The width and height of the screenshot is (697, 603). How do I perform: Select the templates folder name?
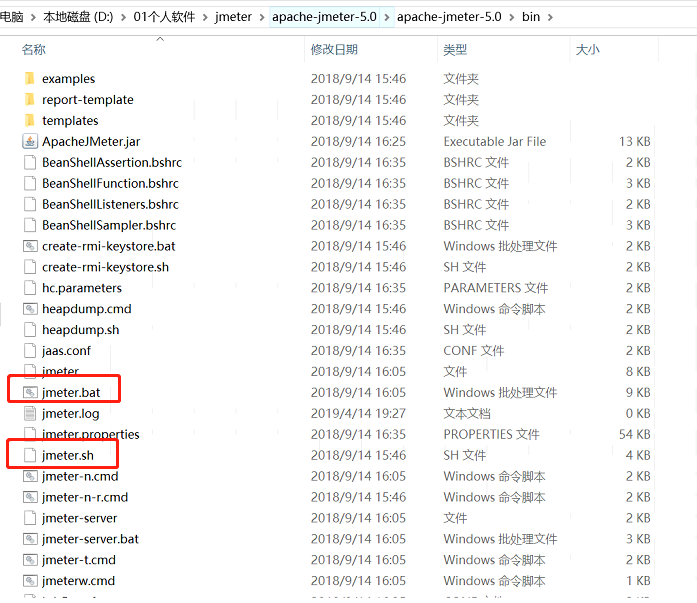click(x=70, y=120)
